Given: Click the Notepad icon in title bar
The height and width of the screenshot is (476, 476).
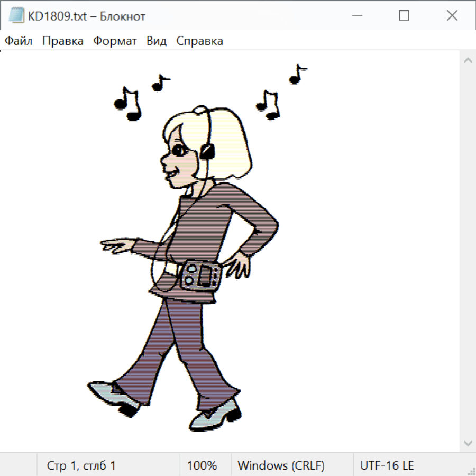Looking at the screenshot, I should coord(17,16).
